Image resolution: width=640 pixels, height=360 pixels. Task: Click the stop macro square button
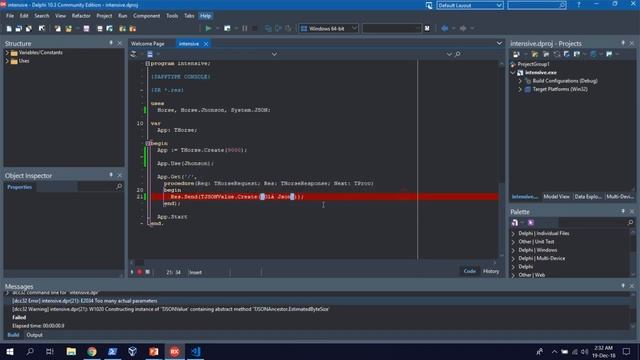[x=147, y=272]
